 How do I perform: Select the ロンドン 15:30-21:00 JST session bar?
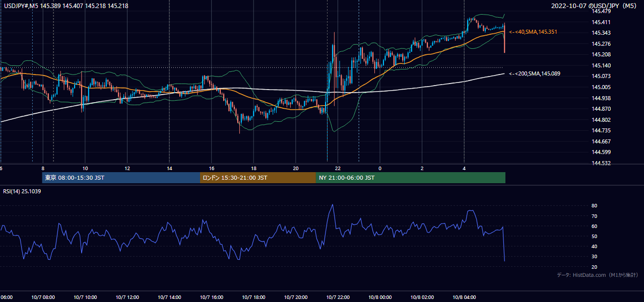(258, 178)
